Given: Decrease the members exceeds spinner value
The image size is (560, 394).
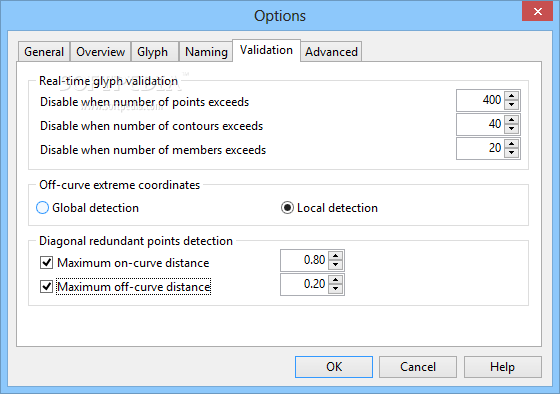Looking at the screenshot, I should [x=511, y=153].
